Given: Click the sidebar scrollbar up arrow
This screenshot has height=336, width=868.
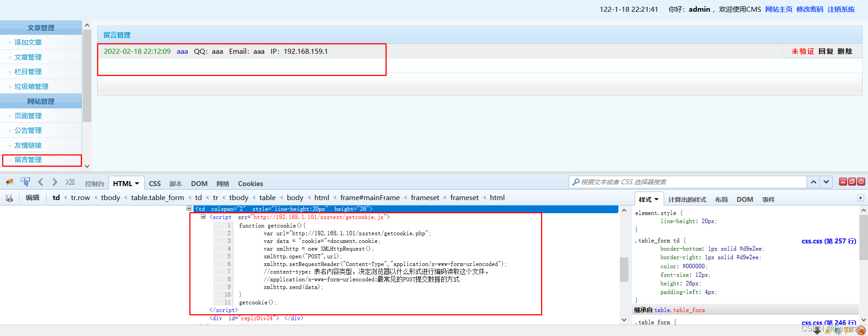Looking at the screenshot, I should pyautogui.click(x=87, y=25).
